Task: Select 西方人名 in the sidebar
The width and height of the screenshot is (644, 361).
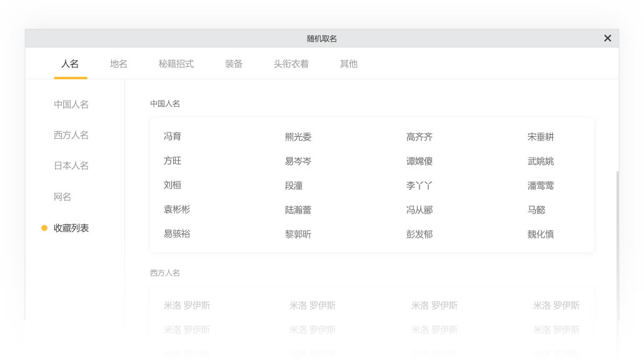Action: coord(71,135)
